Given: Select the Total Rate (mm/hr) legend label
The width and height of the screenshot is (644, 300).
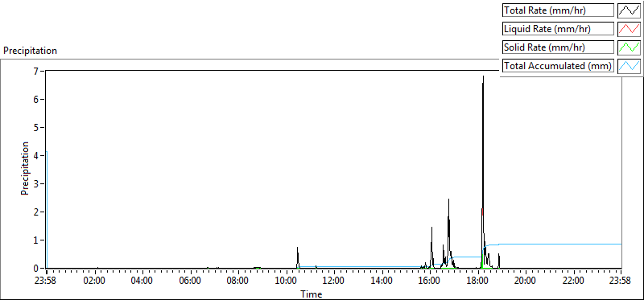Looking at the screenshot, I should 558,10.
